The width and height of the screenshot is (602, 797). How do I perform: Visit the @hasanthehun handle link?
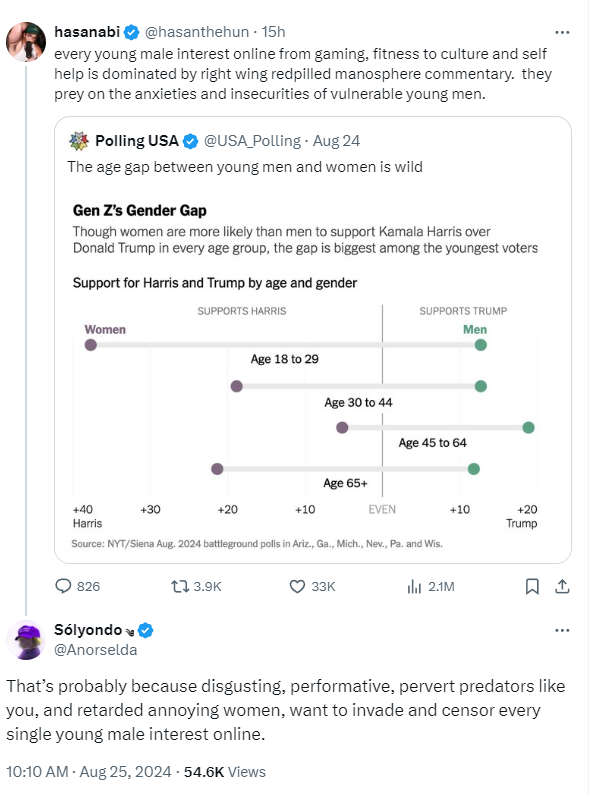click(x=197, y=32)
